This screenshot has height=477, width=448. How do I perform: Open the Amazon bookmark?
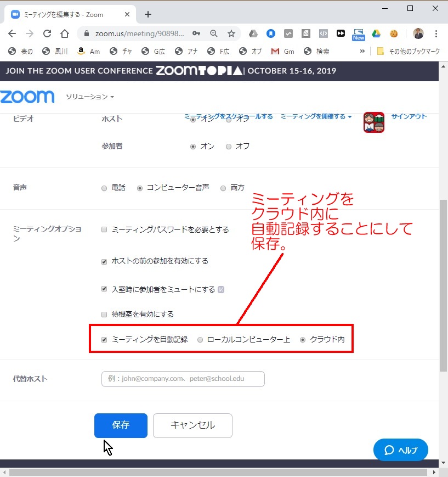click(x=89, y=52)
